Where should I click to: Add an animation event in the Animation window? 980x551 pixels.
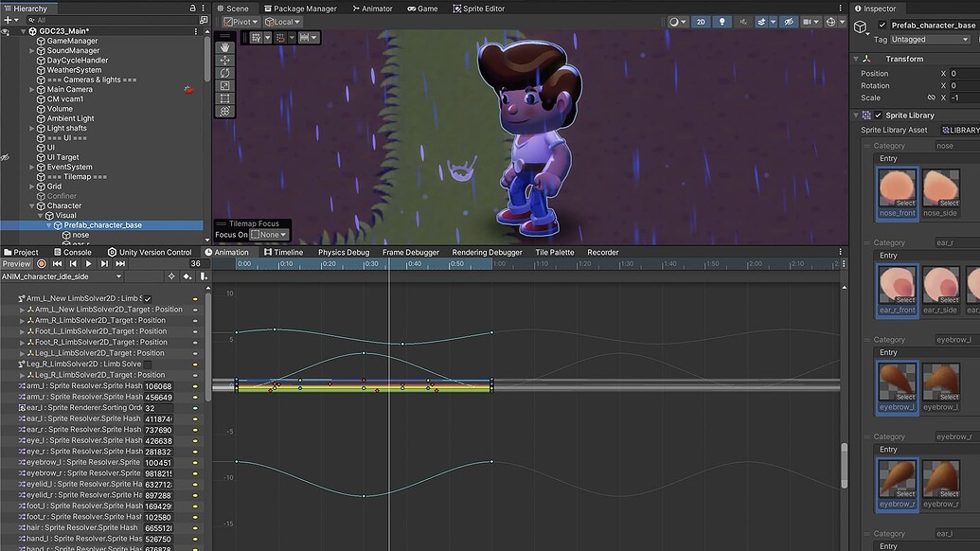(204, 276)
